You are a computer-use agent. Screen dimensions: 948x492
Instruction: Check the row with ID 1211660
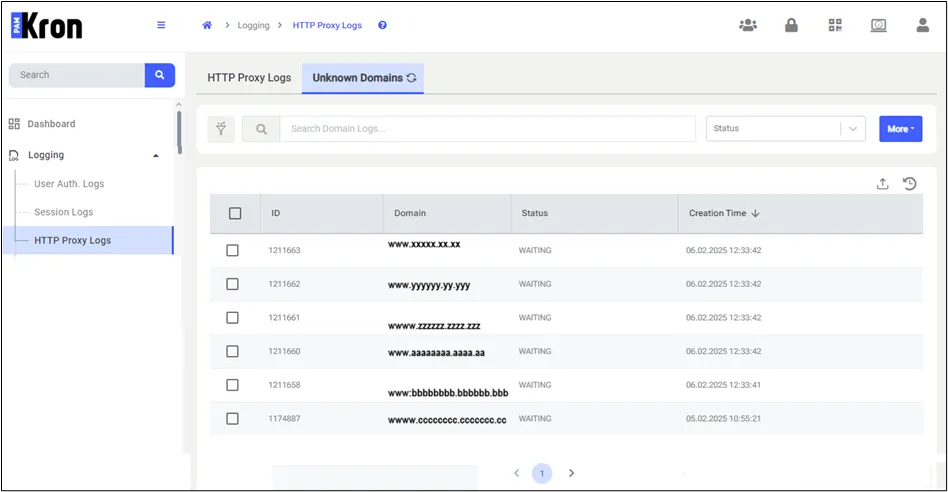coord(232,351)
